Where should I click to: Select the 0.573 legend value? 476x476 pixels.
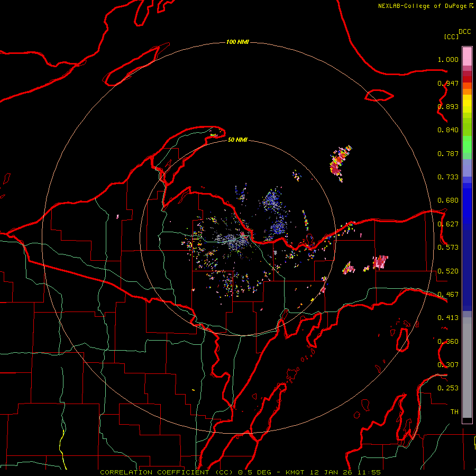pos(448,248)
